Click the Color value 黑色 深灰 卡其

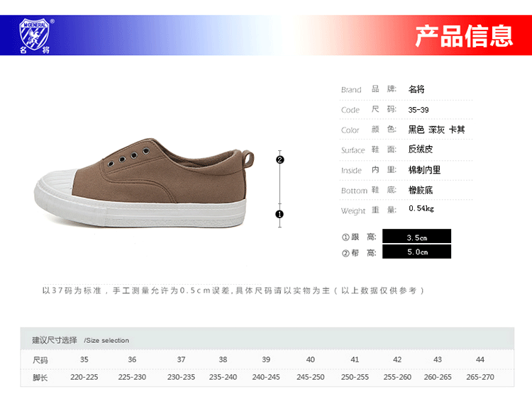coord(436,130)
